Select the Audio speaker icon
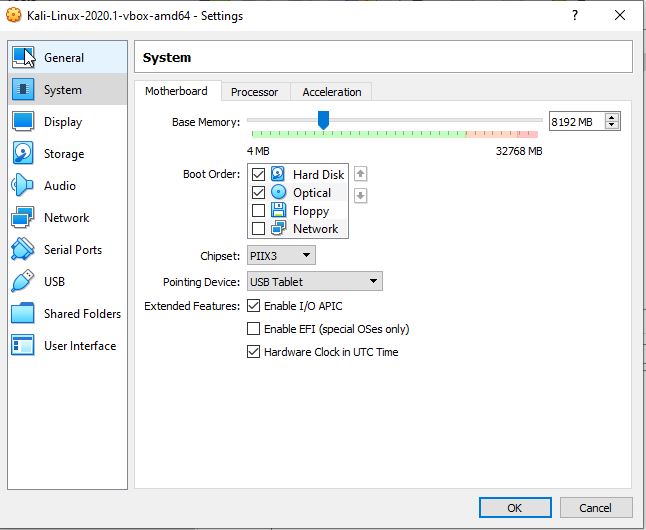Viewport: 646px width, 530px height. click(22, 185)
